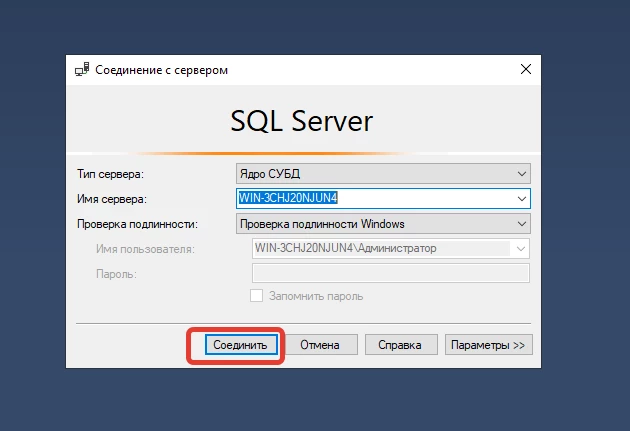Click the greyed-out "Имя пользователя" dropdown arrow
The image size is (630, 431).
520,248
